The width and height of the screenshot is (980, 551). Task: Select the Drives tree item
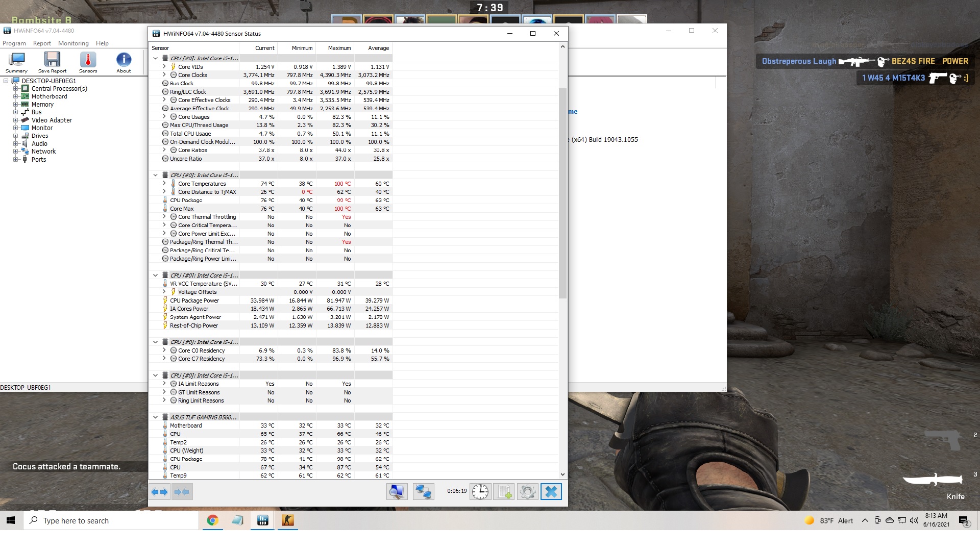40,136
